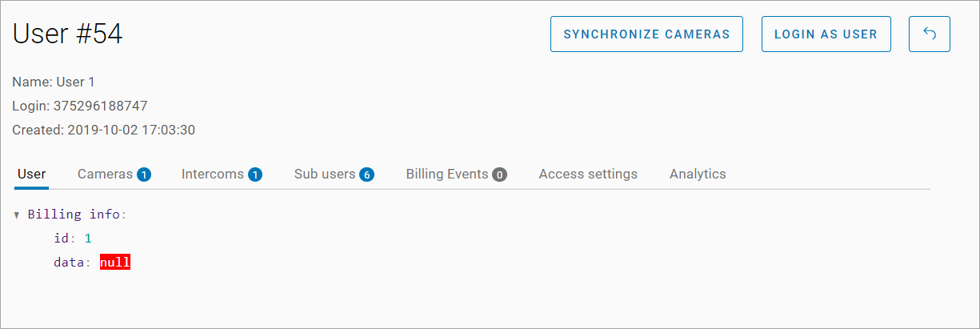Image resolution: width=980 pixels, height=329 pixels.
Task: Select the id value 1
Action: (x=88, y=238)
